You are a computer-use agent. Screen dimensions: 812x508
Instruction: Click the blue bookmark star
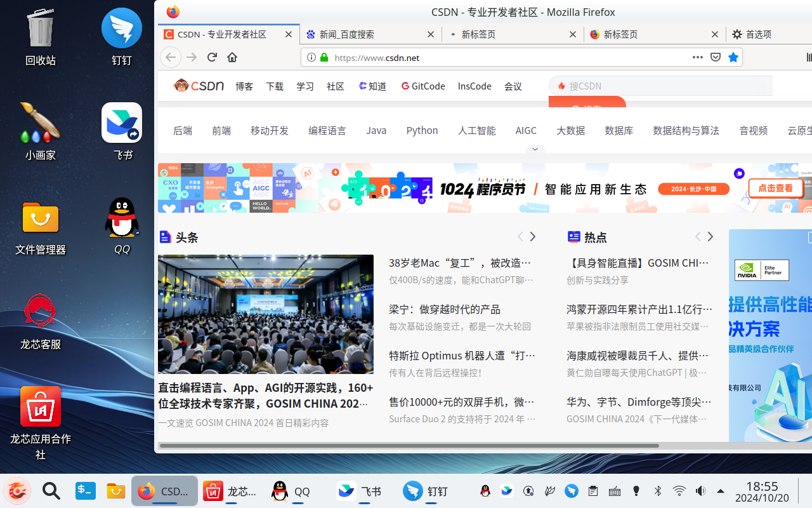(733, 57)
